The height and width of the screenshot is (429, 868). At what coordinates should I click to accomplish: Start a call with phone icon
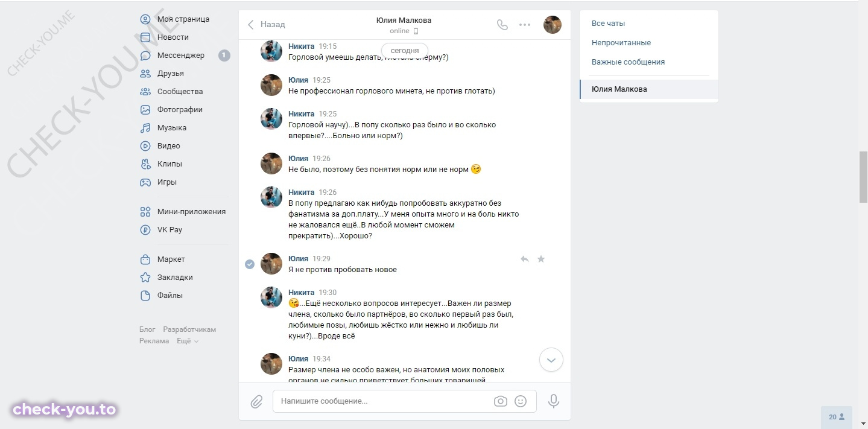(502, 25)
